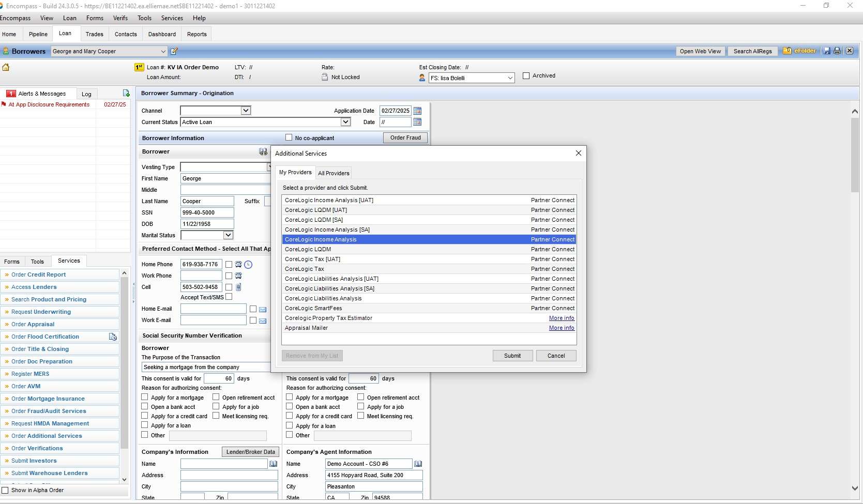The image size is (863, 504).
Task: Click the Order Flood Certification document icon
Action: coord(113,337)
